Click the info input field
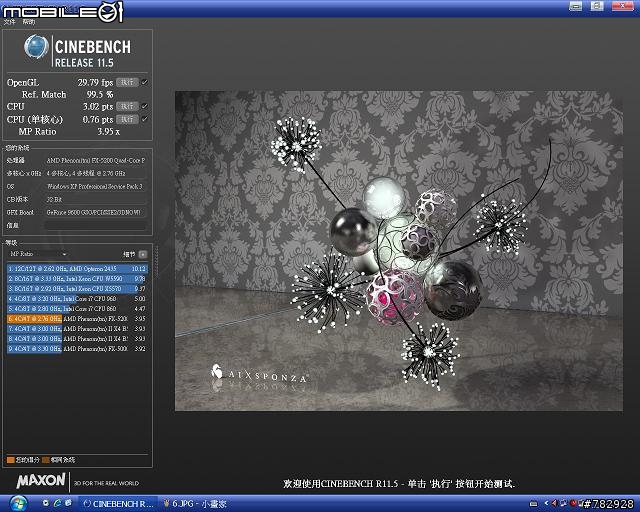640x512 pixels. 96,225
